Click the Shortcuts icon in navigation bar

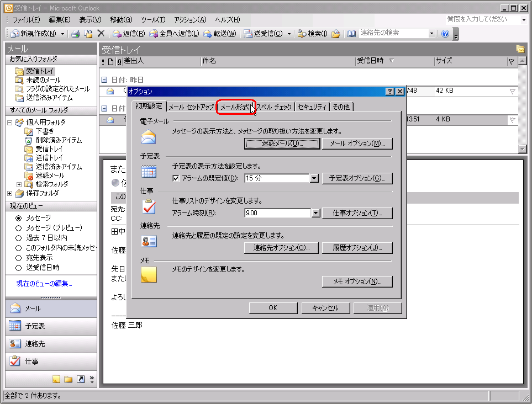pos(81,379)
